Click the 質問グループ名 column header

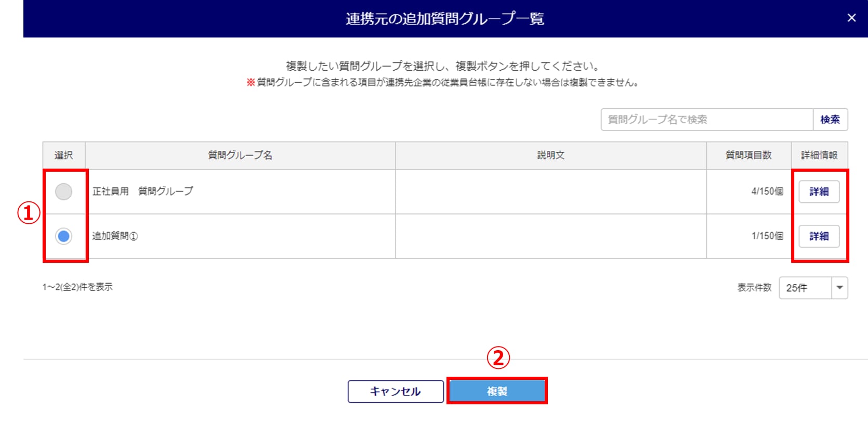tap(240, 155)
